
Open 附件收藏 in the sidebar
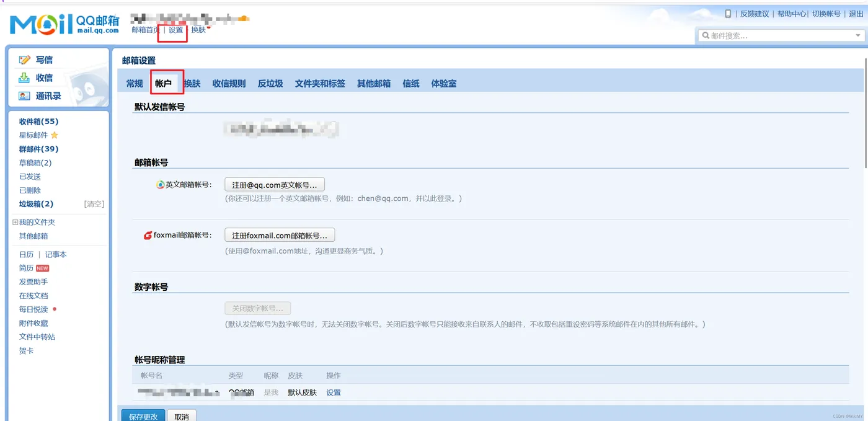(x=33, y=323)
